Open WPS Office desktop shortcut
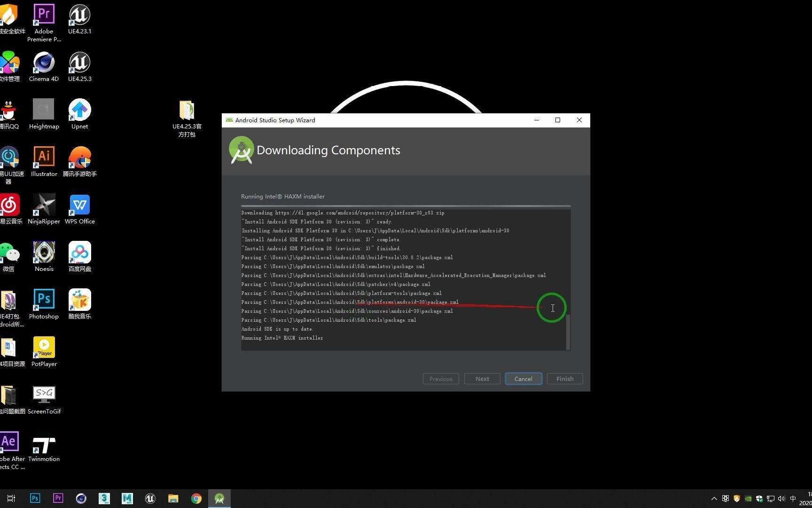Image resolution: width=812 pixels, height=508 pixels. click(x=79, y=209)
